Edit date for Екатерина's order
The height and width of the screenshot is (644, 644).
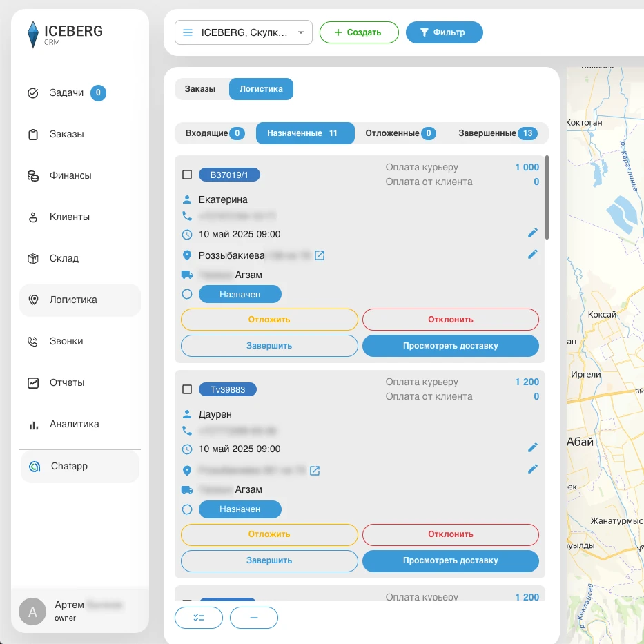pyautogui.click(x=533, y=233)
